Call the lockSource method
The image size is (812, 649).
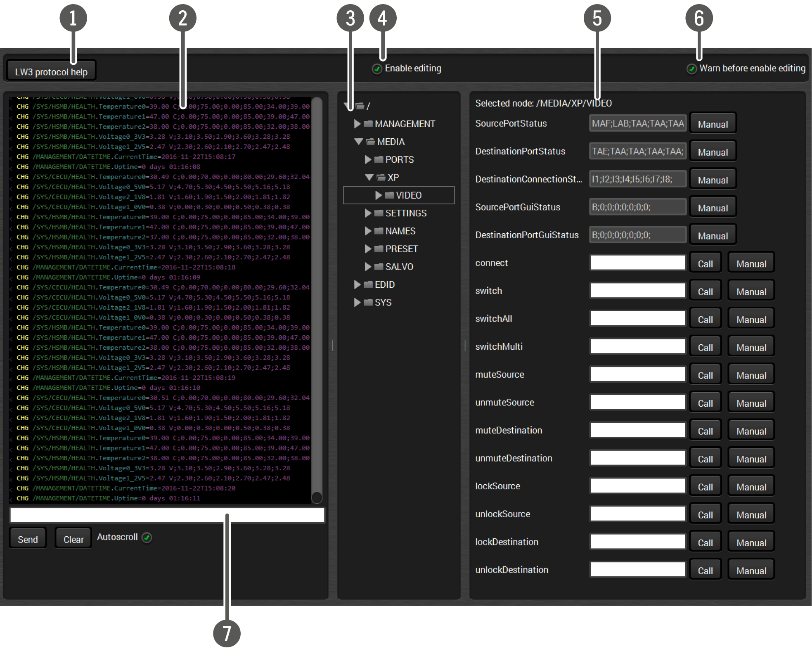[x=705, y=486]
